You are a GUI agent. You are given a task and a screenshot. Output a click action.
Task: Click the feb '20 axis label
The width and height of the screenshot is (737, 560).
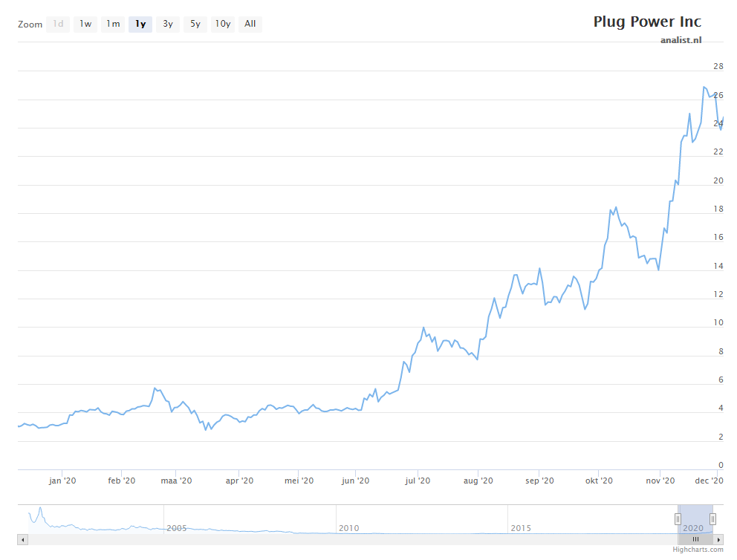coord(121,481)
